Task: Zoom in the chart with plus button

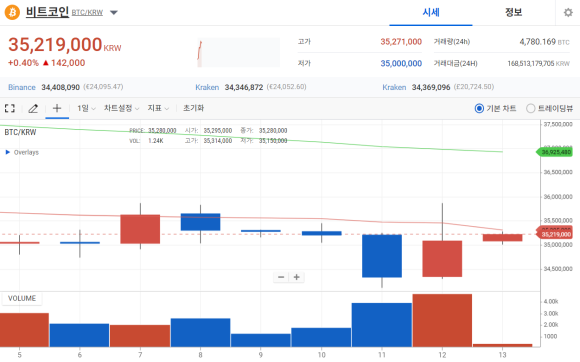Action: pos(297,277)
